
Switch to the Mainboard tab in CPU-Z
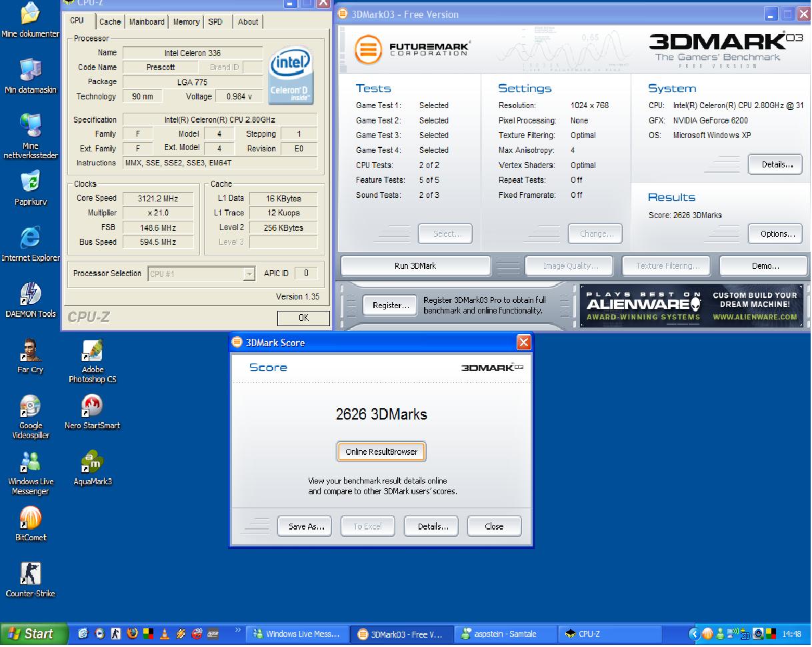(x=147, y=21)
